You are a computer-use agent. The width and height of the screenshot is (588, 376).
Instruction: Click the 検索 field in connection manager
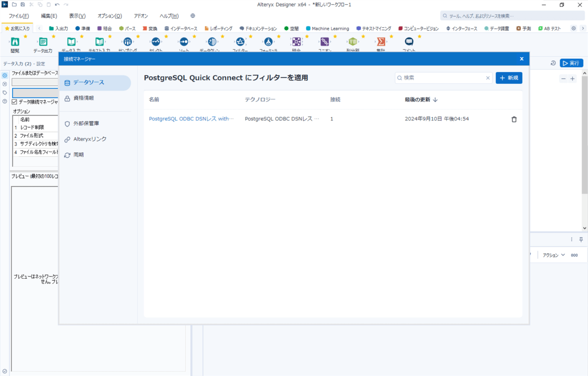443,78
